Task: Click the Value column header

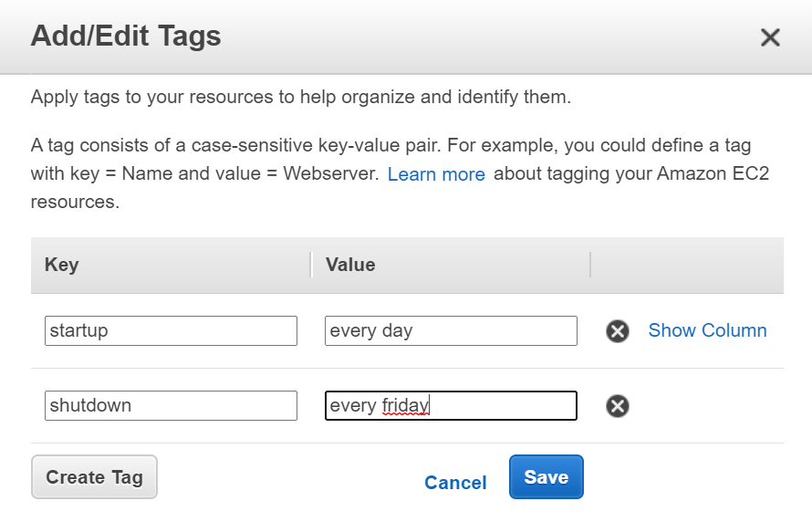Action: [x=350, y=265]
